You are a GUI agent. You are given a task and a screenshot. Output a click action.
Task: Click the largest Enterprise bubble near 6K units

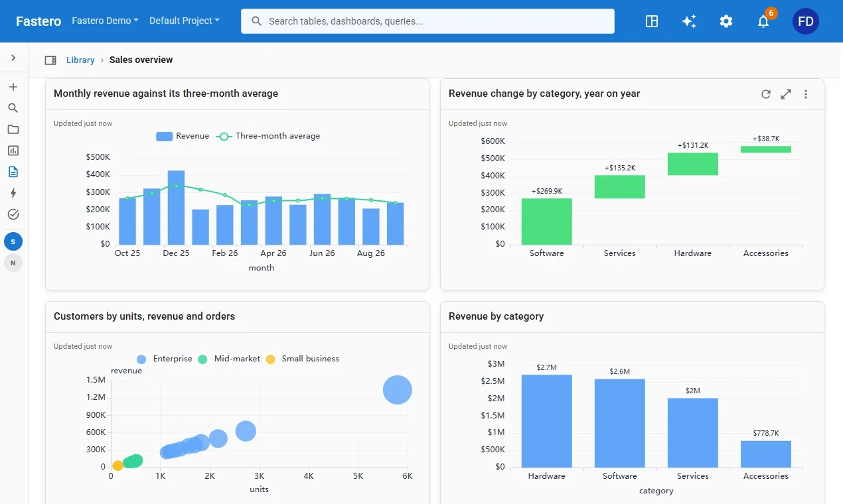coord(398,390)
